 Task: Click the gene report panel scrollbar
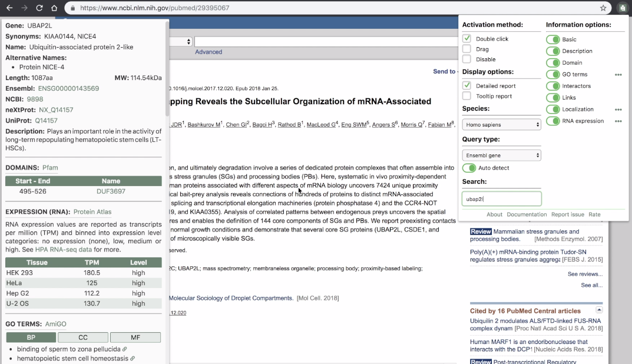click(167, 68)
